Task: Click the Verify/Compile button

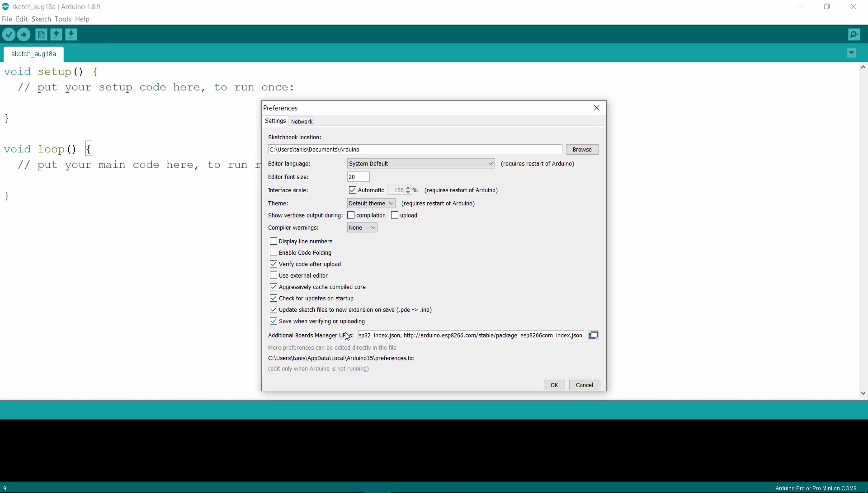Action: coord(9,34)
